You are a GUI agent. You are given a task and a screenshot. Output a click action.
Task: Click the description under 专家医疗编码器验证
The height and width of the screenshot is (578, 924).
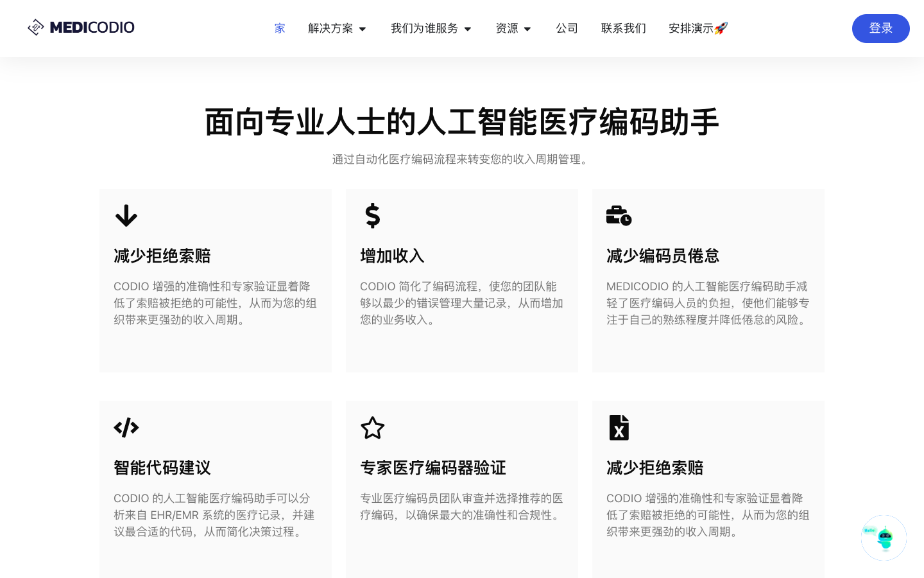click(462, 507)
